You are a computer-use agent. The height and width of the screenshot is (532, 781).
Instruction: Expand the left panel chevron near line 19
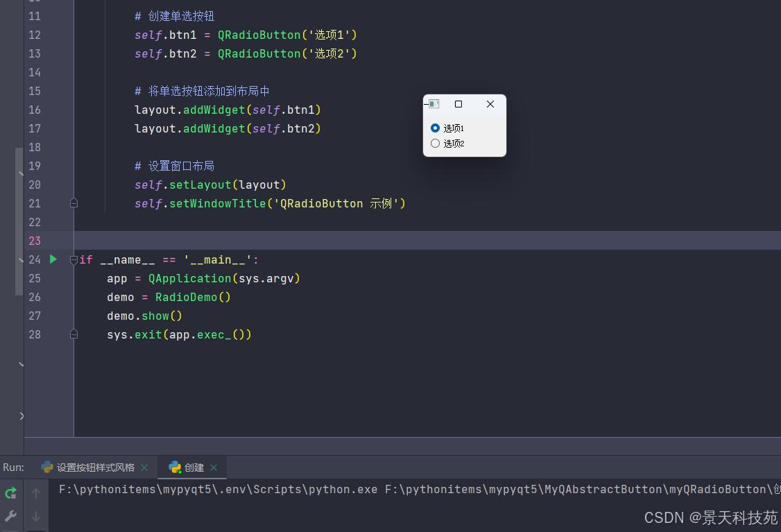pyautogui.click(x=21, y=173)
